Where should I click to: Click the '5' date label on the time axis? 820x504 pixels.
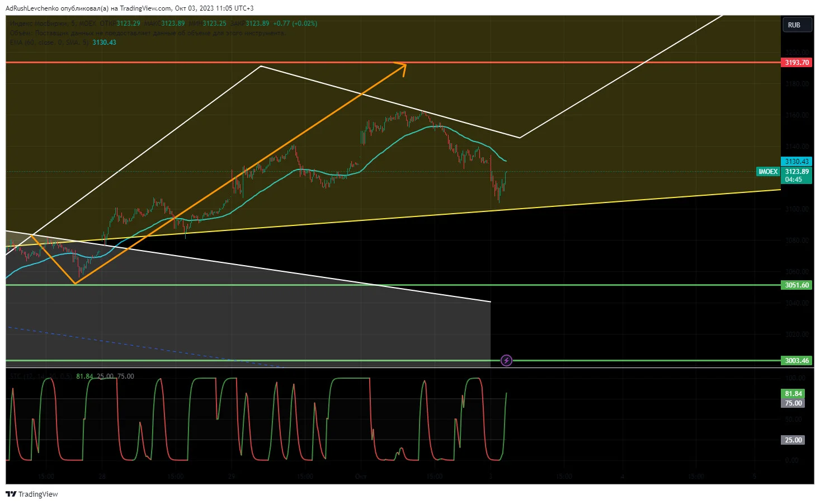pos(754,477)
